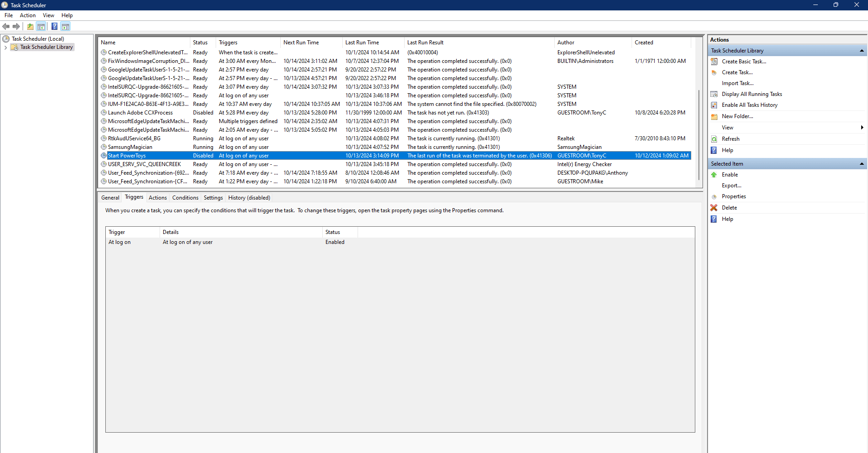Click the Create Basic Task icon

coord(714,62)
